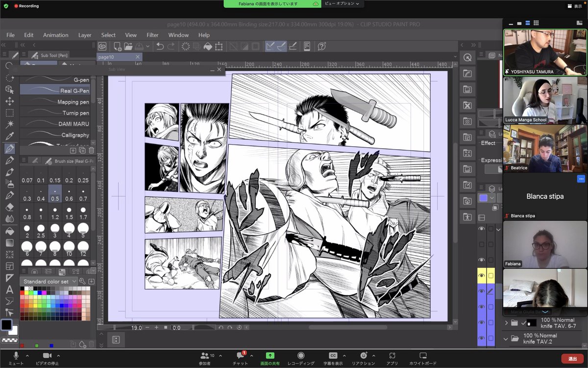The image size is (588, 368).
Task: Toggle visibility eye of yellow layer
Action: (x=482, y=276)
